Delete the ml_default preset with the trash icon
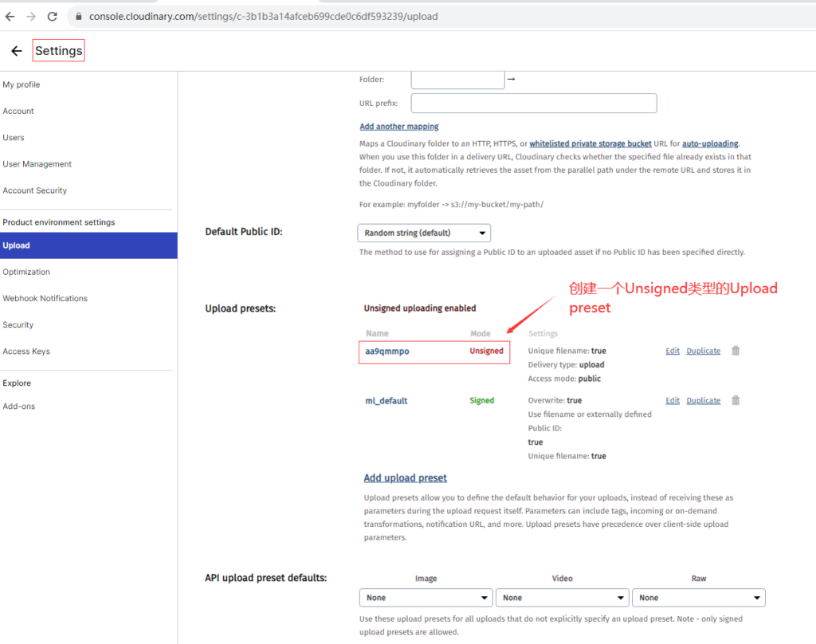Screen dimensions: 816x644 pos(736,400)
